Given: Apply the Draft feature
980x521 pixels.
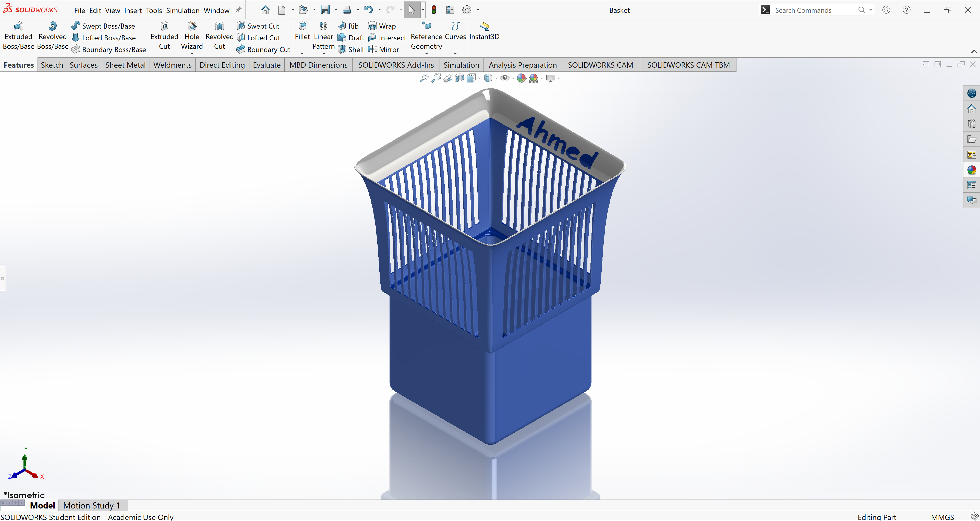Looking at the screenshot, I should tap(351, 38).
